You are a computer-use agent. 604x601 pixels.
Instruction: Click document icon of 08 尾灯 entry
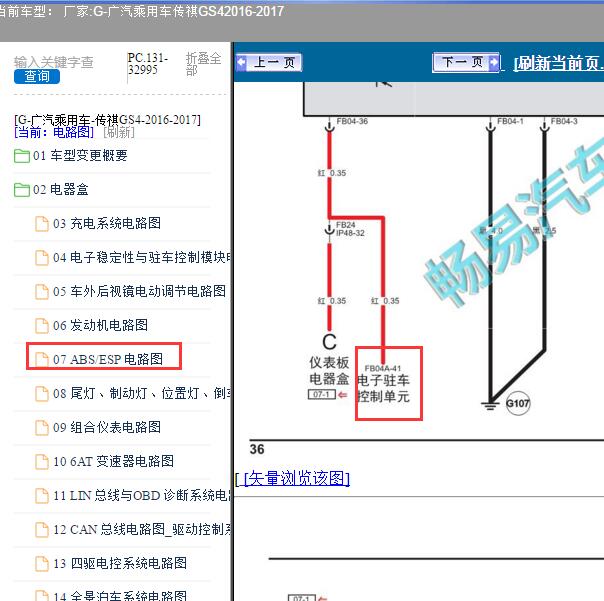[42, 394]
